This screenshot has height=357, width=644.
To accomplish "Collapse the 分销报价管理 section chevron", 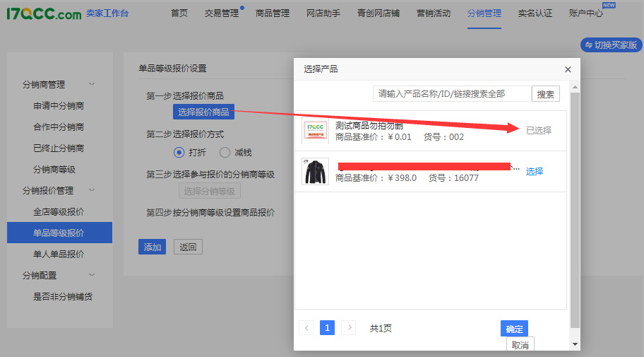I will [92, 190].
